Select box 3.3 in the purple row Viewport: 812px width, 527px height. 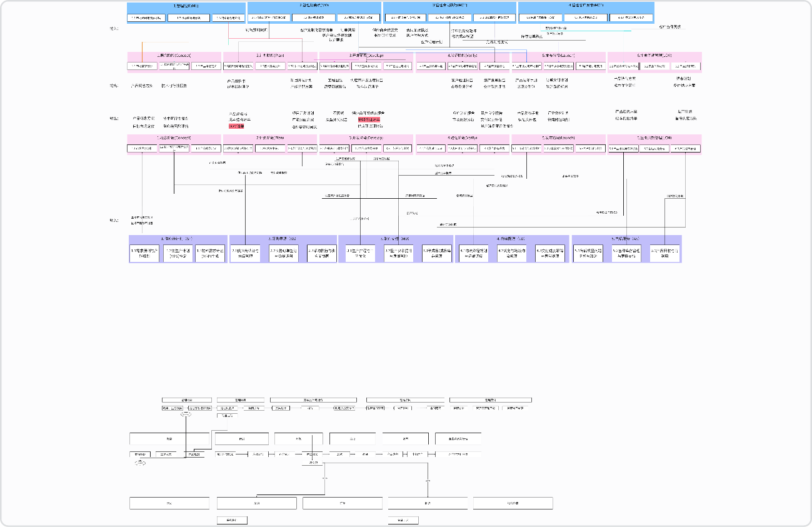pyautogui.click(x=436, y=253)
